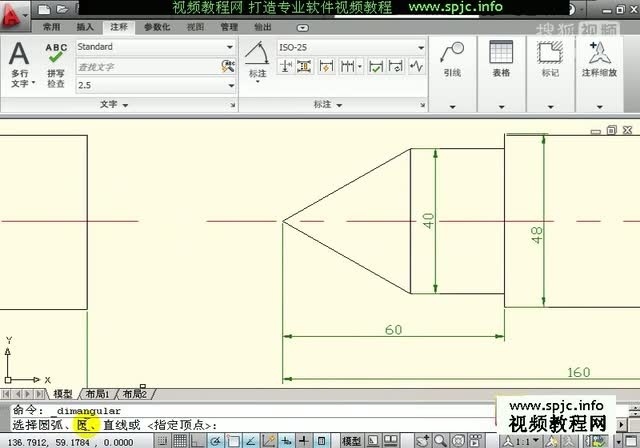The width and height of the screenshot is (640, 448).
Task: Toggle Dynamic UCS in the status bar
Action: click(269, 441)
